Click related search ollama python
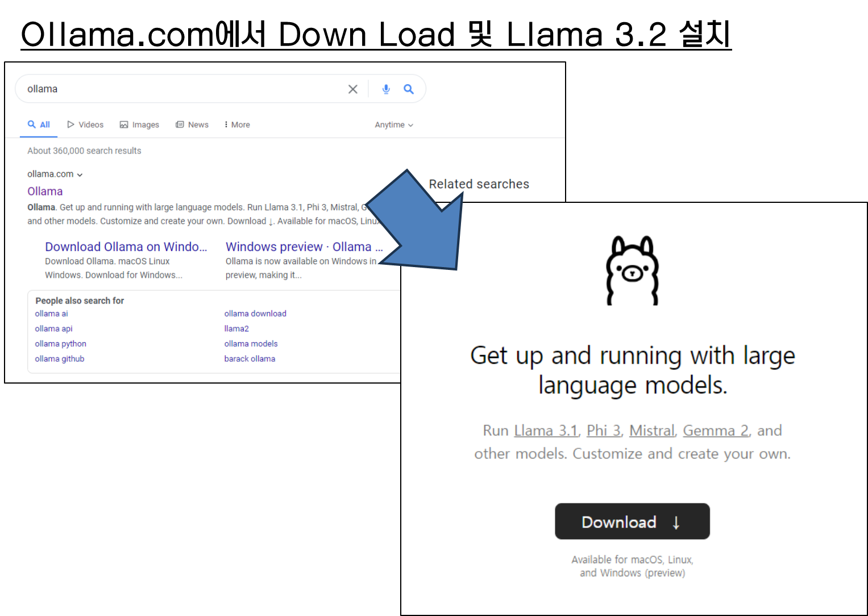The height and width of the screenshot is (616, 868). click(60, 344)
